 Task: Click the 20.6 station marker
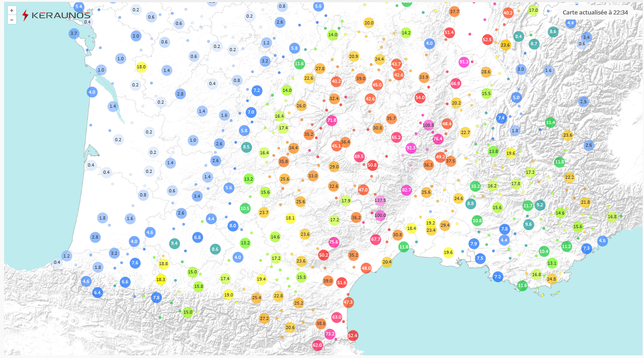coord(290,327)
